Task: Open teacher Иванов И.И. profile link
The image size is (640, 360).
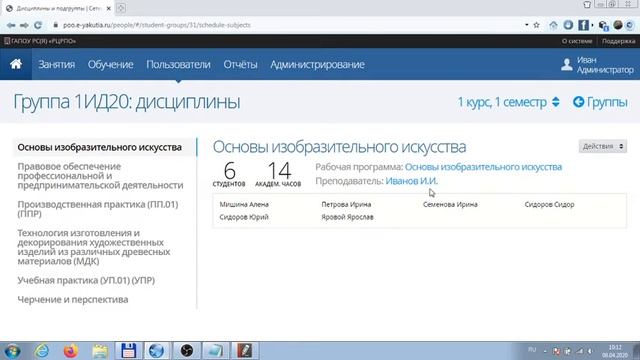Action: coord(411,181)
